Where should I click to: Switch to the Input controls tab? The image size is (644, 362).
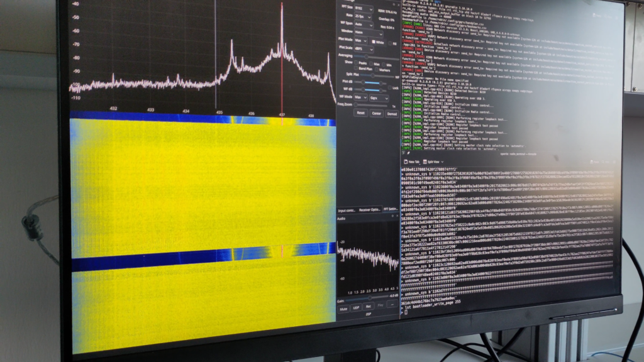347,211
